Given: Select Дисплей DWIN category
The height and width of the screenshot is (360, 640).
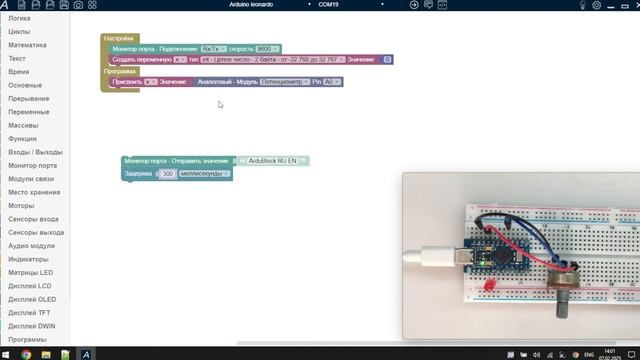Looking at the screenshot, I should click(31, 326).
